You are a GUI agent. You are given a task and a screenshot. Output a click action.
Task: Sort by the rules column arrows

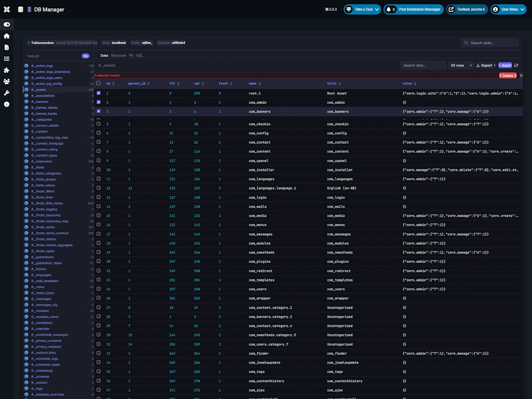point(415,84)
